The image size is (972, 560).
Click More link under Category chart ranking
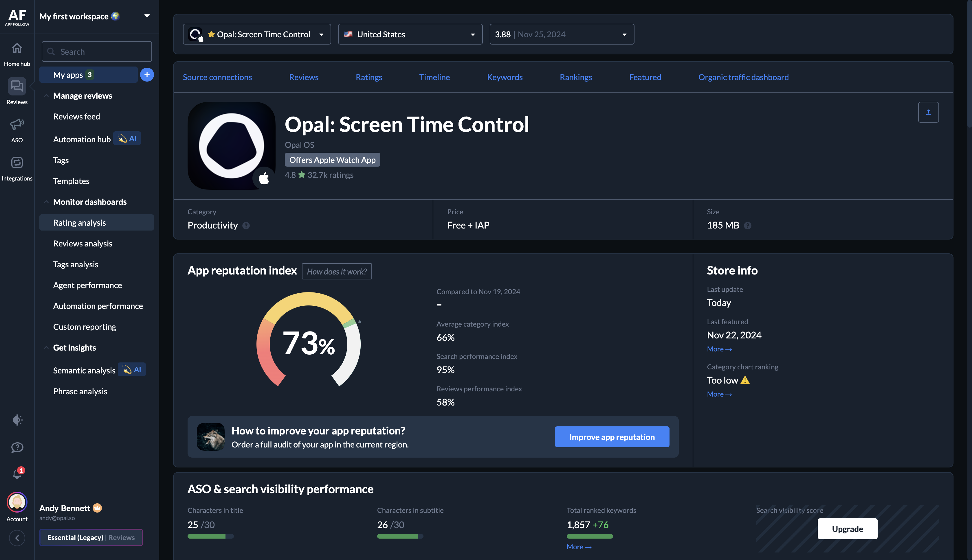pyautogui.click(x=719, y=394)
